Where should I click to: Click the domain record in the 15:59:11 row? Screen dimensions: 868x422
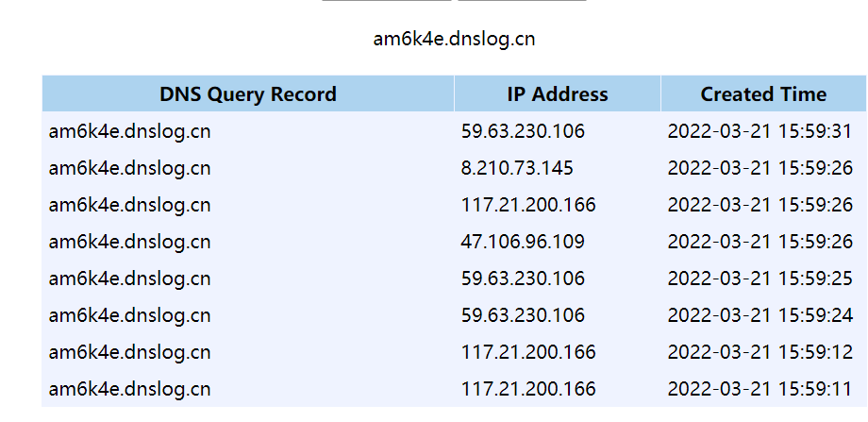(x=129, y=389)
